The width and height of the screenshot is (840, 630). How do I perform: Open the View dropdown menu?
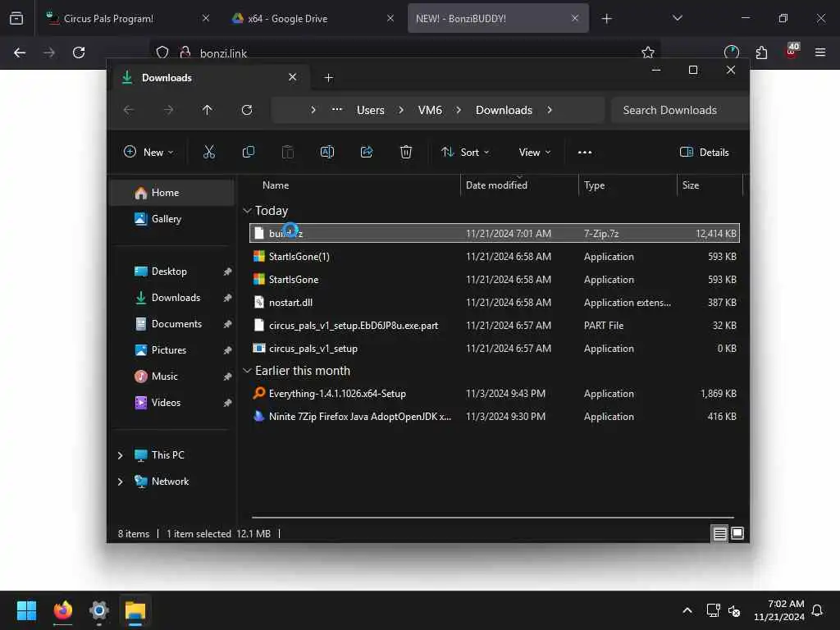[535, 152]
